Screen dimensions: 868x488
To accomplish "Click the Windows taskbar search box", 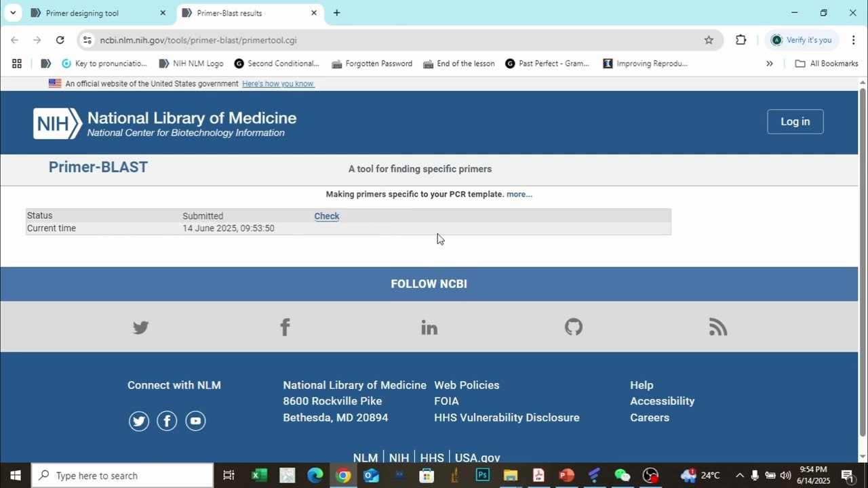I will click(123, 475).
